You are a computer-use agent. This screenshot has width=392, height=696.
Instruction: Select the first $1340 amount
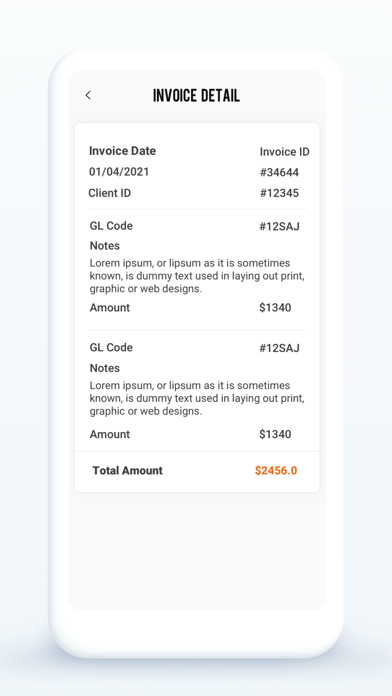pos(275,308)
